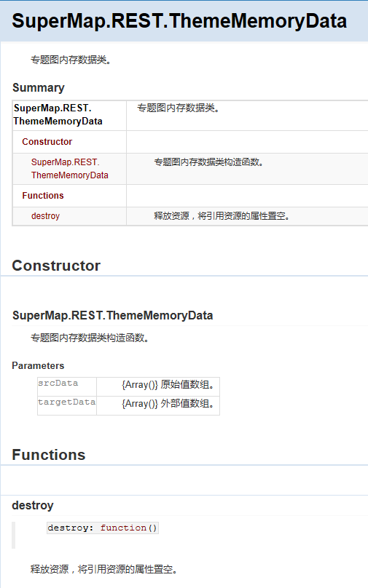
Task: Click the destroy: function() prototype box
Action: tap(103, 528)
